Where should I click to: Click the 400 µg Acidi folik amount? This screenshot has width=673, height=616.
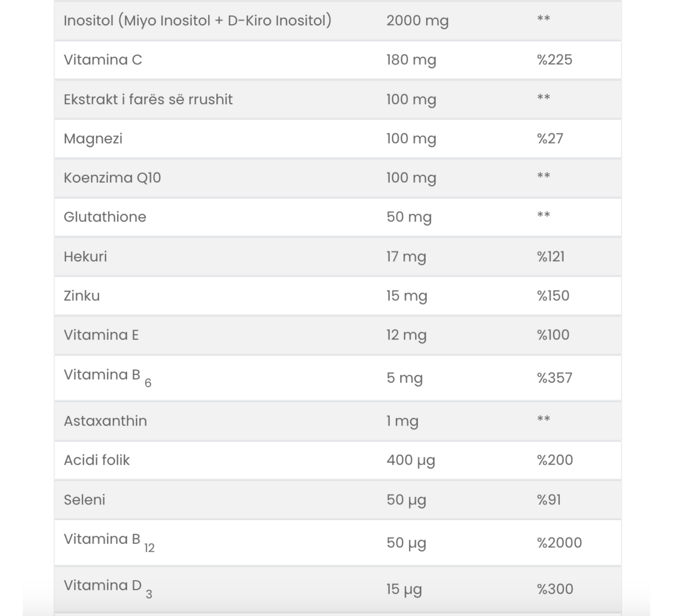(410, 460)
